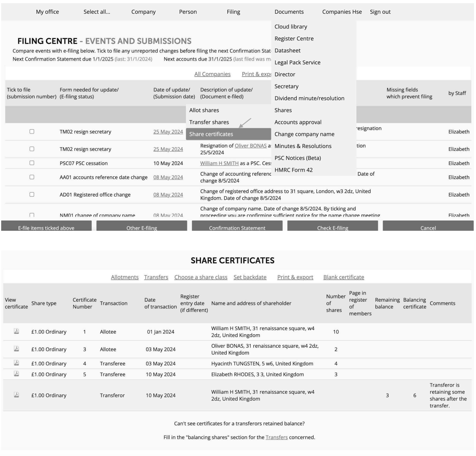Click 10 May 2024 in PSC07 row
The image size is (476, 456).
point(168,163)
